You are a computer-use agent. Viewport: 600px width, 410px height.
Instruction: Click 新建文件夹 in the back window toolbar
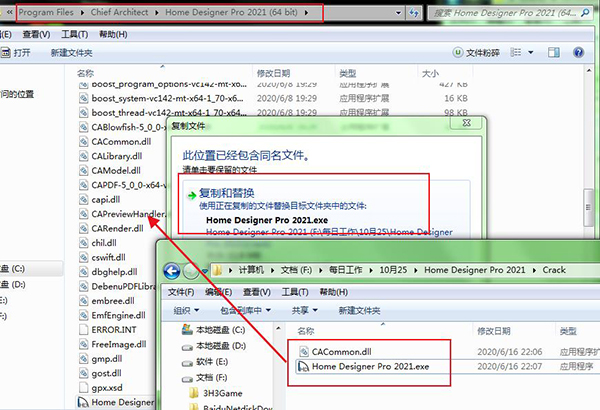[x=72, y=53]
